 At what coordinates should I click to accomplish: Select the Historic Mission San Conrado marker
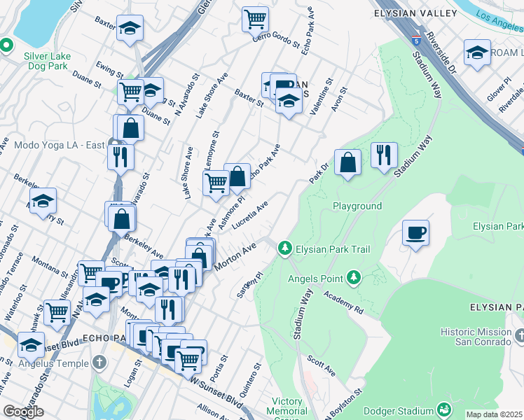(519, 337)
